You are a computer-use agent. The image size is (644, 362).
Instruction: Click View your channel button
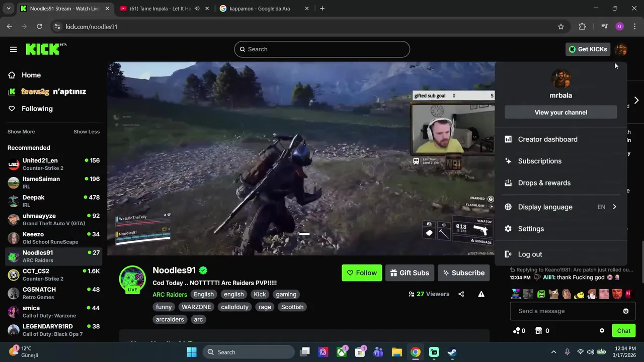click(561, 112)
